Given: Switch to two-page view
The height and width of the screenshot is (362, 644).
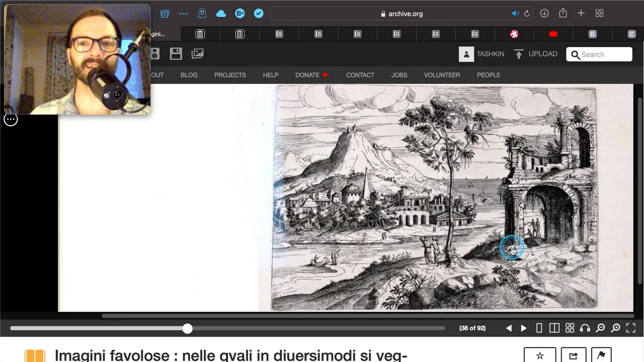Looking at the screenshot, I should click(x=554, y=328).
